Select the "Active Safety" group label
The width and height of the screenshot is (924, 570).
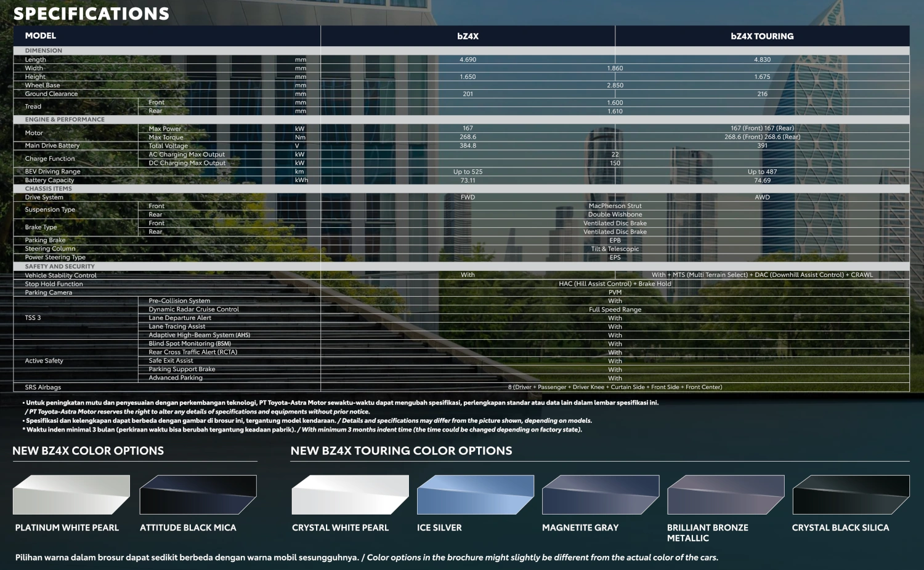(44, 361)
